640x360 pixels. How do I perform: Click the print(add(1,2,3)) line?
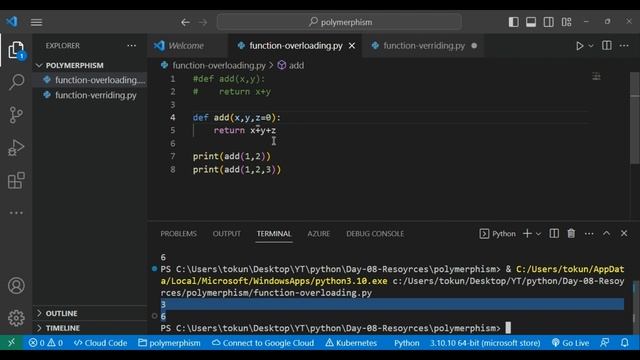(x=237, y=169)
